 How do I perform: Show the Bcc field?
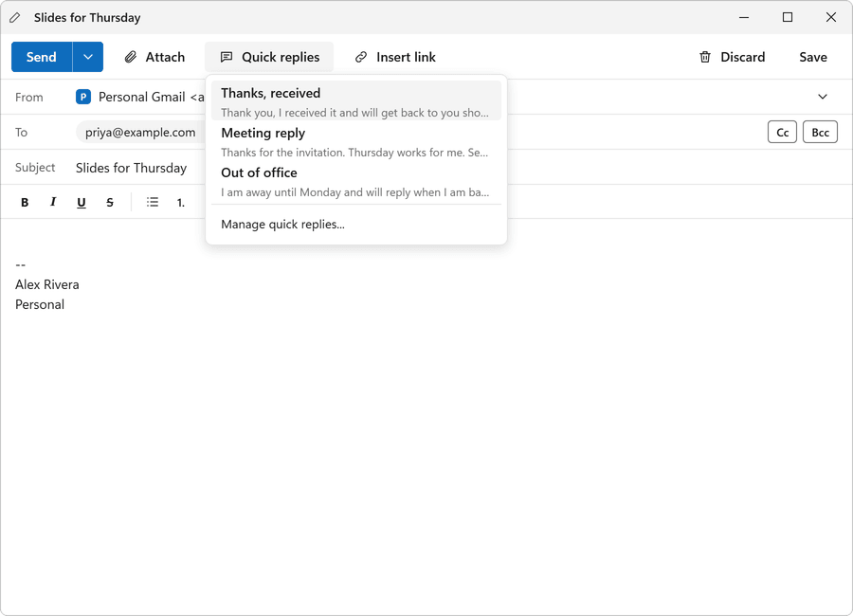820,133
